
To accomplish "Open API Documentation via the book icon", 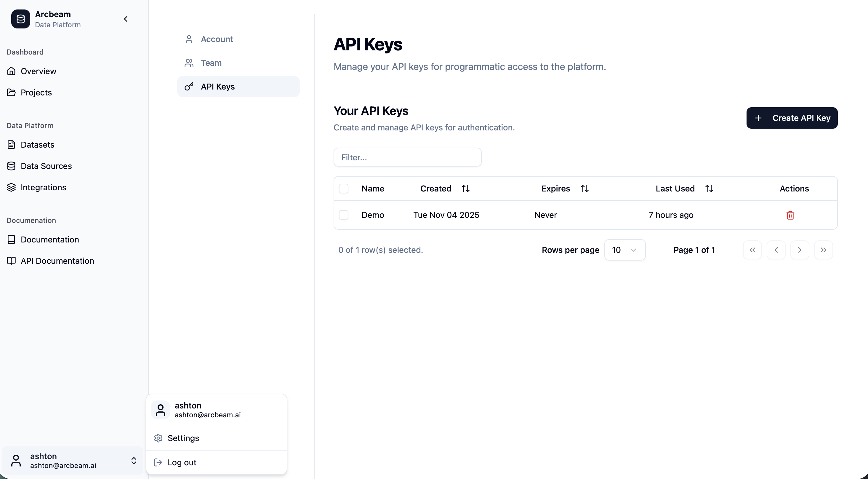I will tap(11, 261).
